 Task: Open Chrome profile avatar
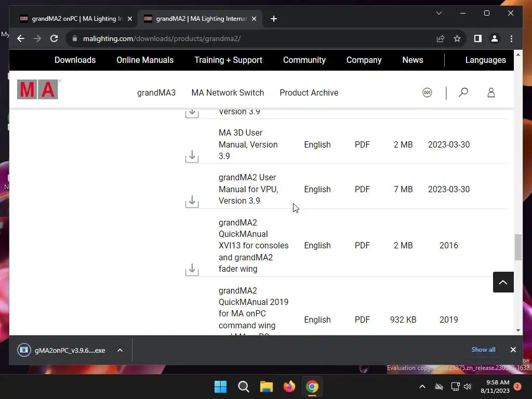click(x=495, y=38)
